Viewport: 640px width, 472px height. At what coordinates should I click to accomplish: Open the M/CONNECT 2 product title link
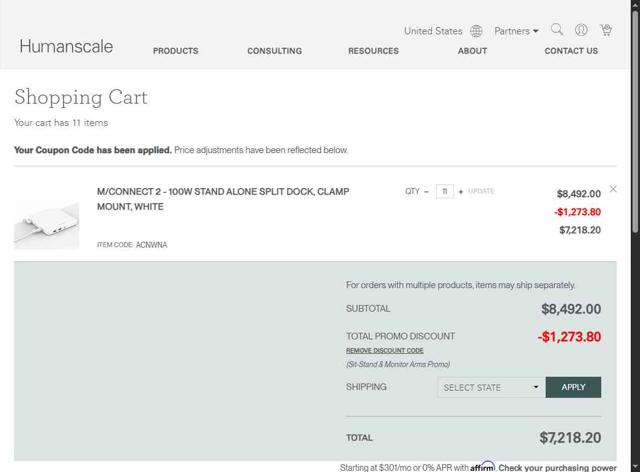pyautogui.click(x=223, y=199)
